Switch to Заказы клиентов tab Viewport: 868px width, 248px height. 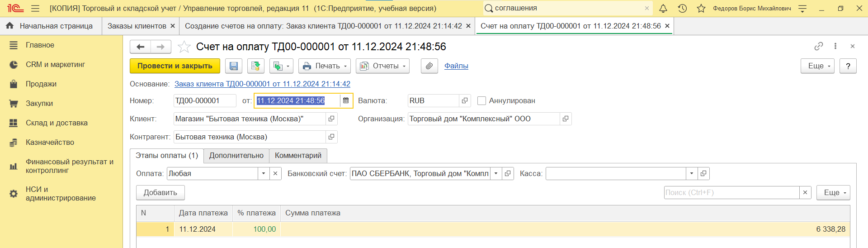click(137, 26)
